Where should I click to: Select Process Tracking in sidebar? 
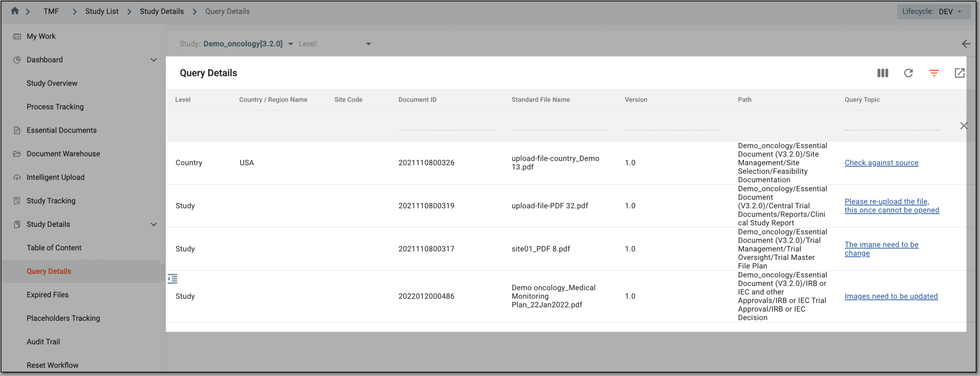pos(55,107)
